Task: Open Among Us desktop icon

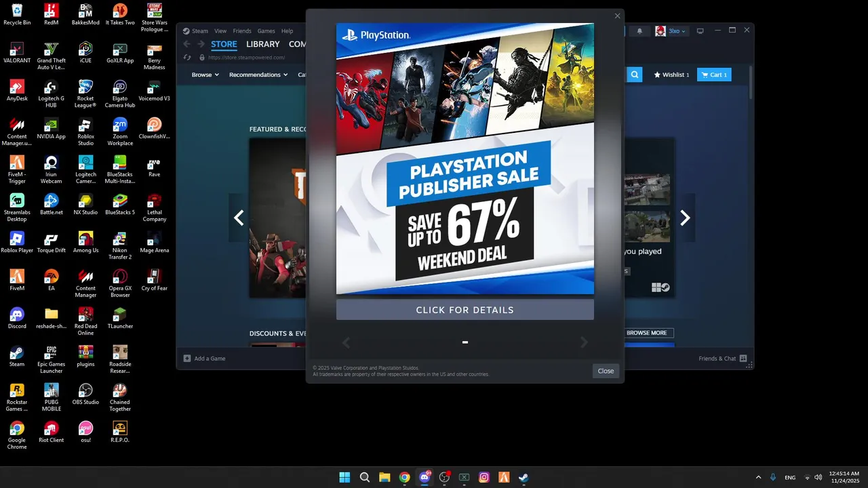Action: click(x=85, y=242)
